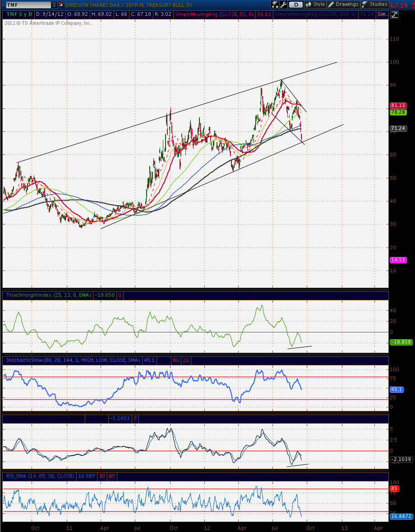
Task: Open chart settings wrench icon
Action: pos(284,5)
